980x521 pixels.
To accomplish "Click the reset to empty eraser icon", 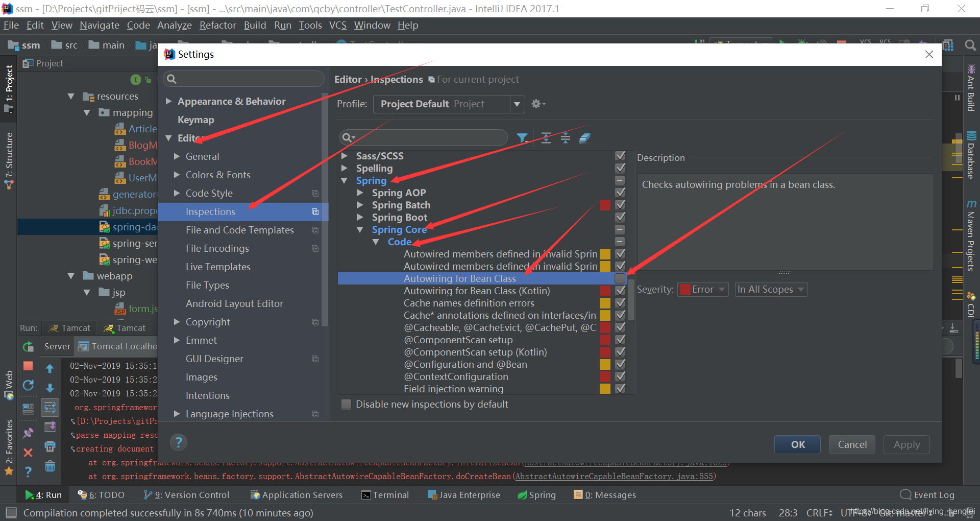I will [x=585, y=138].
